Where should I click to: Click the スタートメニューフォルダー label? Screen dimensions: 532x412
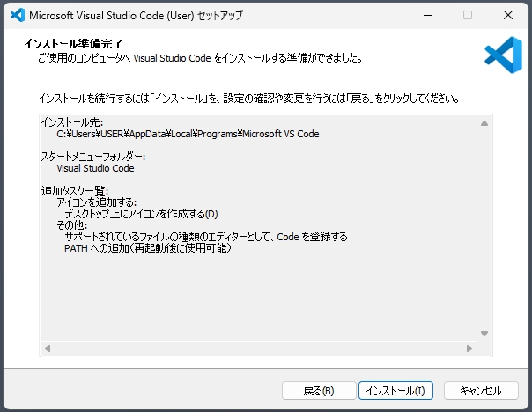point(92,157)
